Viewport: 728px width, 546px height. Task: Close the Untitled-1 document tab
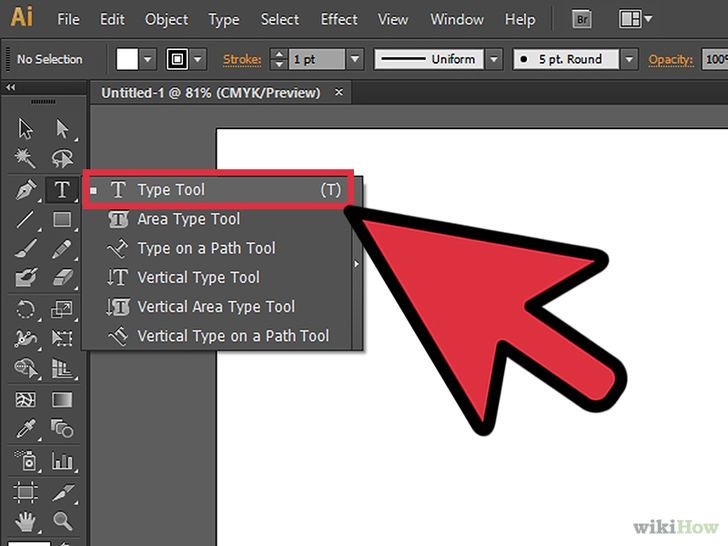click(x=339, y=92)
